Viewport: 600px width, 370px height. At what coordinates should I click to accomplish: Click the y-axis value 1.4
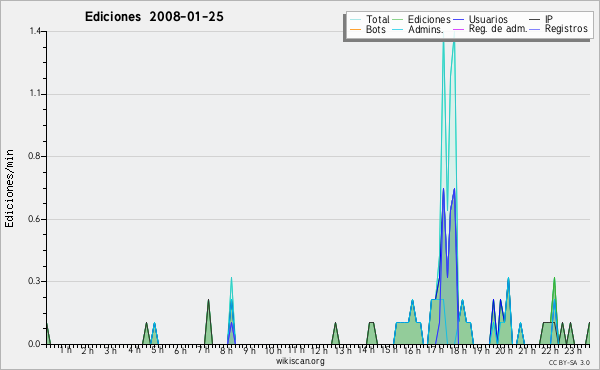pyautogui.click(x=35, y=31)
